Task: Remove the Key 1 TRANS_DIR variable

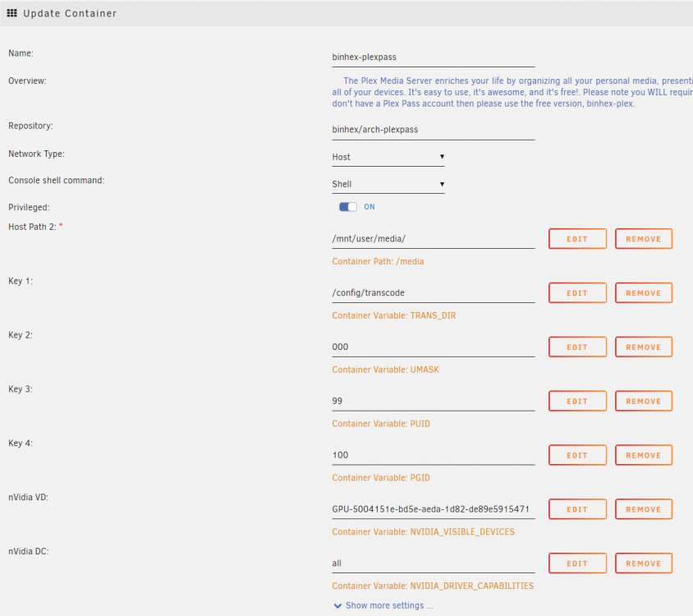Action: coord(644,292)
